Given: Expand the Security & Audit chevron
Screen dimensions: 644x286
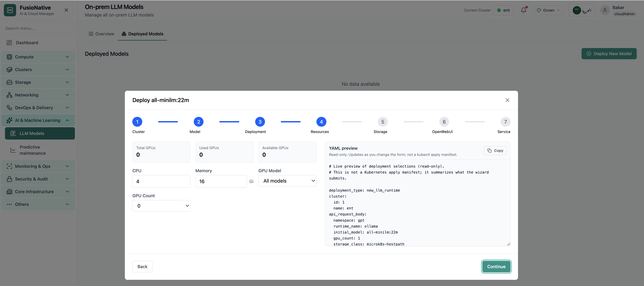Looking at the screenshot, I should pos(67,179).
